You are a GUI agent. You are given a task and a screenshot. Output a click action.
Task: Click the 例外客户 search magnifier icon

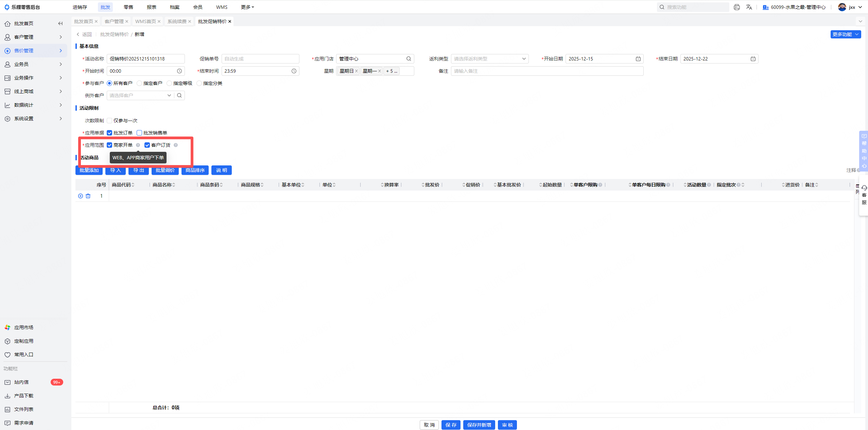tap(179, 95)
